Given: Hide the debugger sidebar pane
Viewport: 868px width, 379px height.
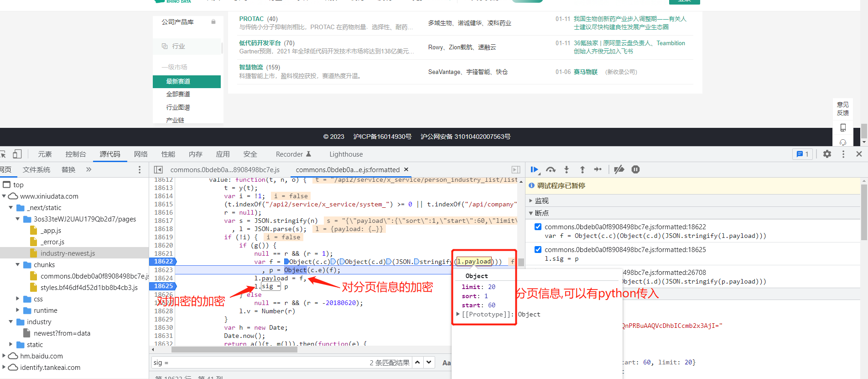Looking at the screenshot, I should tap(516, 170).
